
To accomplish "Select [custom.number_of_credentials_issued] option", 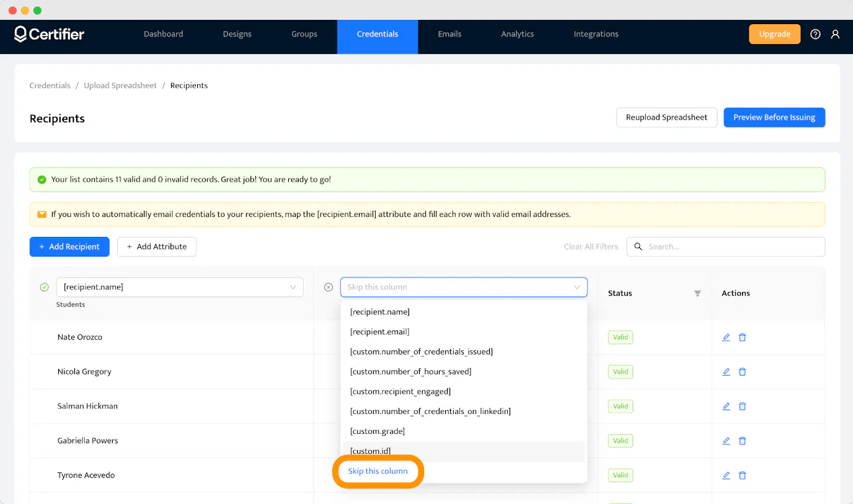I will point(464,351).
